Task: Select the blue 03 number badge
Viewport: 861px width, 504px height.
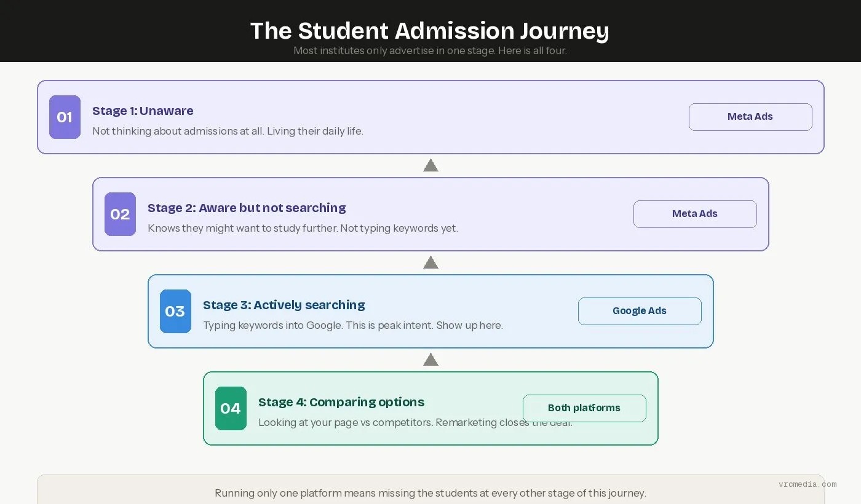Action: point(175,311)
